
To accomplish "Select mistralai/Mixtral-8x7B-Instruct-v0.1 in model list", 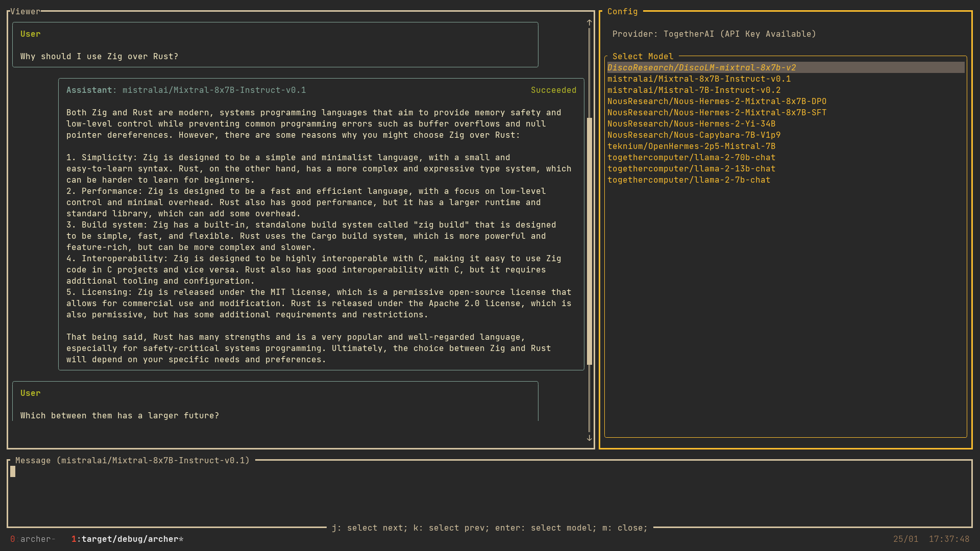I will 699,79.
